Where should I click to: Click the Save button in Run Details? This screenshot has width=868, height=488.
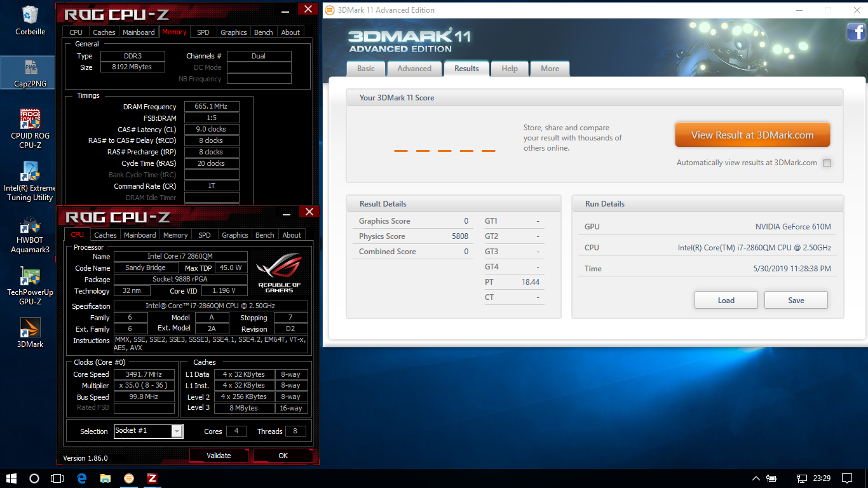(796, 301)
